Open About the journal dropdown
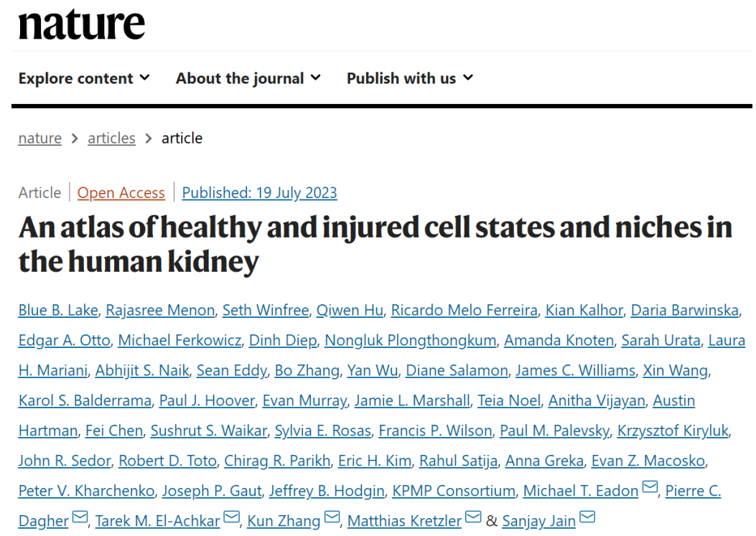Screen dimensions: 756x536 pos(248,78)
